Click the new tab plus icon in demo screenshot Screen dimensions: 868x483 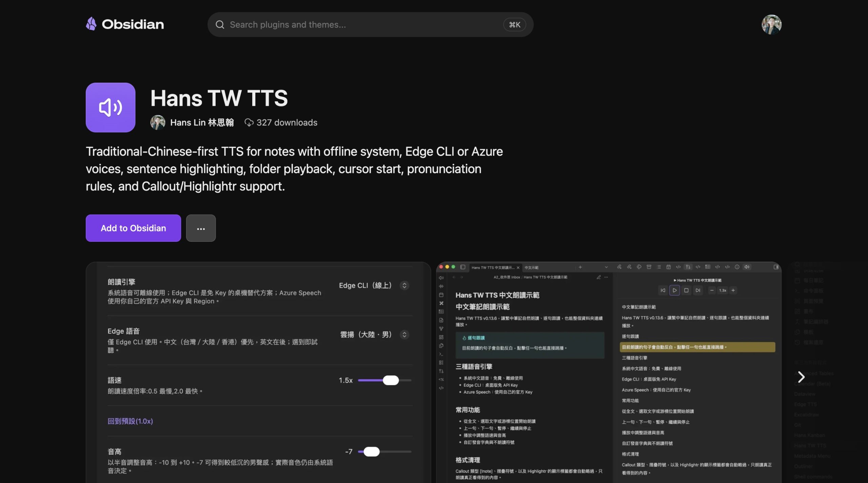[580, 267]
